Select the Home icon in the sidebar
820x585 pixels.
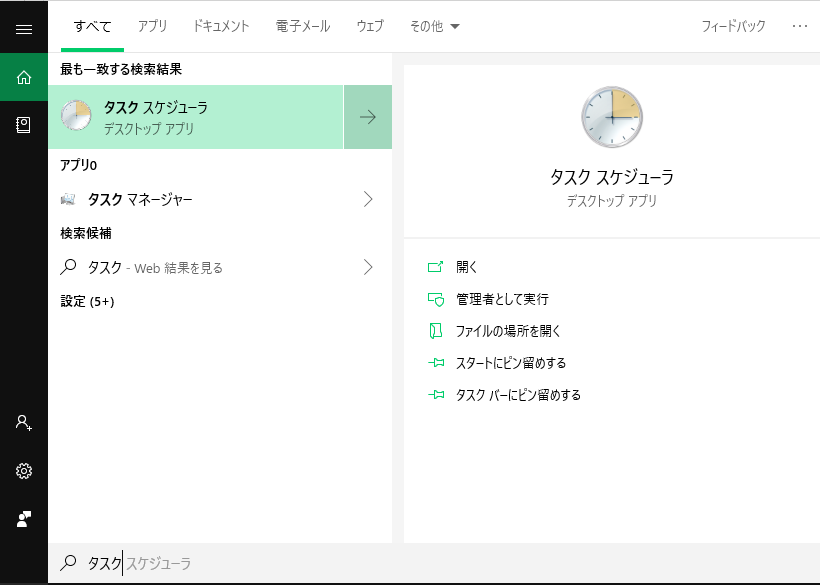(x=24, y=77)
